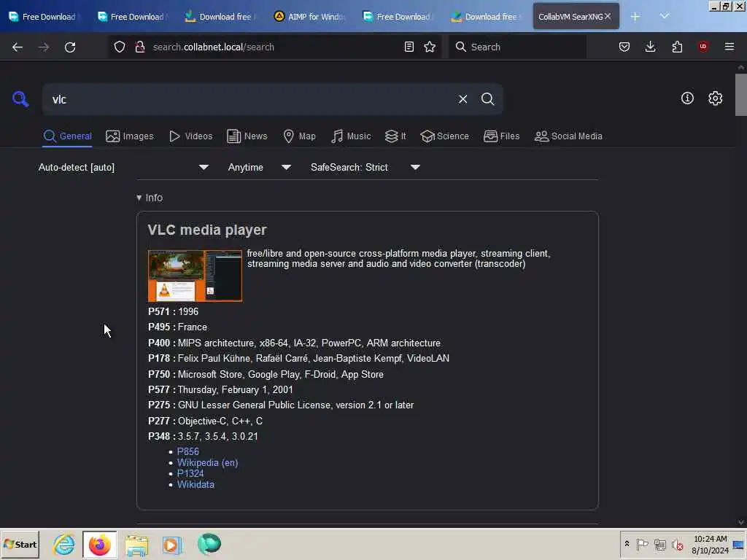The height and width of the screenshot is (560, 747).
Task: Click the muted volume tray icon
Action: [x=677, y=544]
